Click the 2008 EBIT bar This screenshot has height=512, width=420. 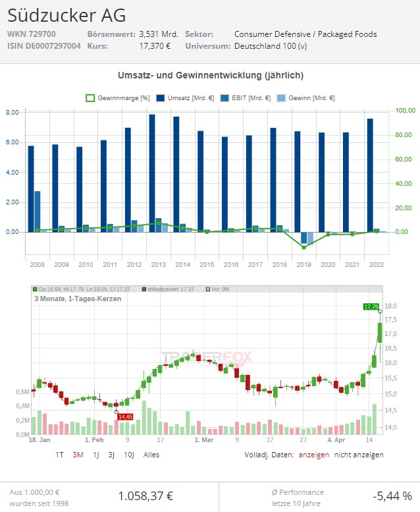click(38, 211)
